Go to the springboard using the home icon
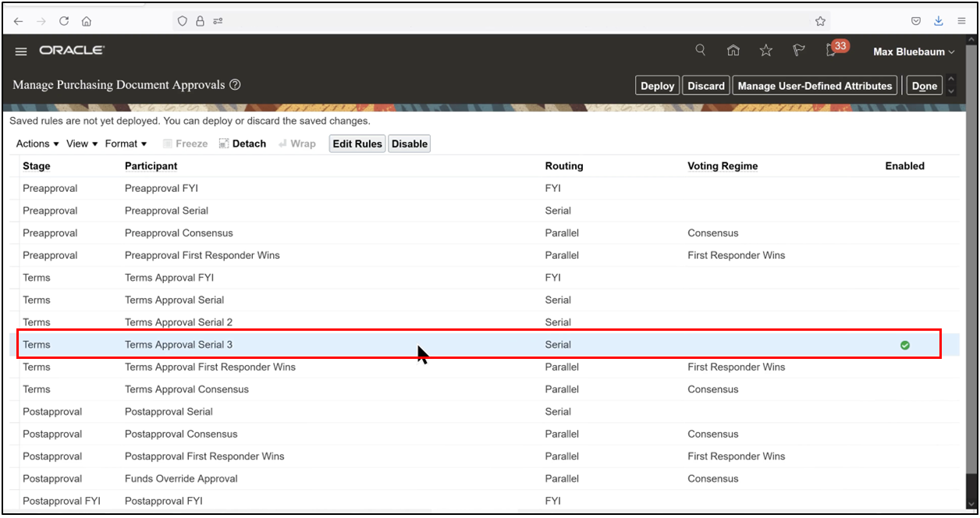Viewport: 980px width, 518px height. coord(733,49)
